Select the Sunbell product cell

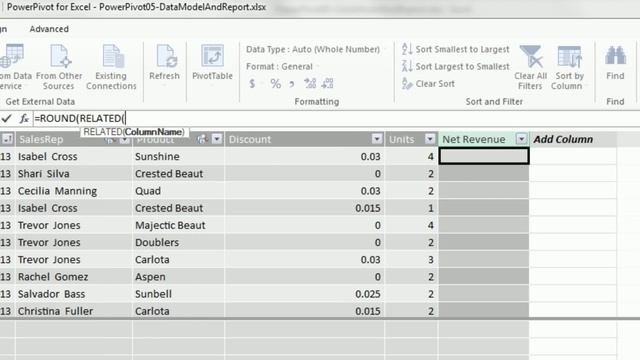click(178, 294)
